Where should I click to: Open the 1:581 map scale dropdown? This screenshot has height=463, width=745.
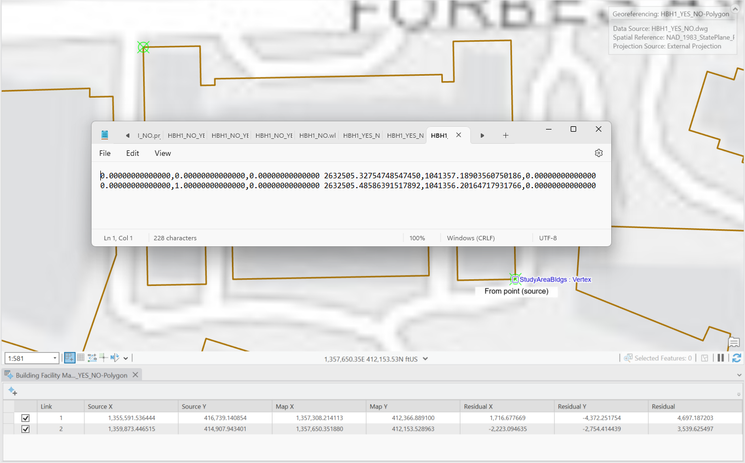pyautogui.click(x=55, y=358)
